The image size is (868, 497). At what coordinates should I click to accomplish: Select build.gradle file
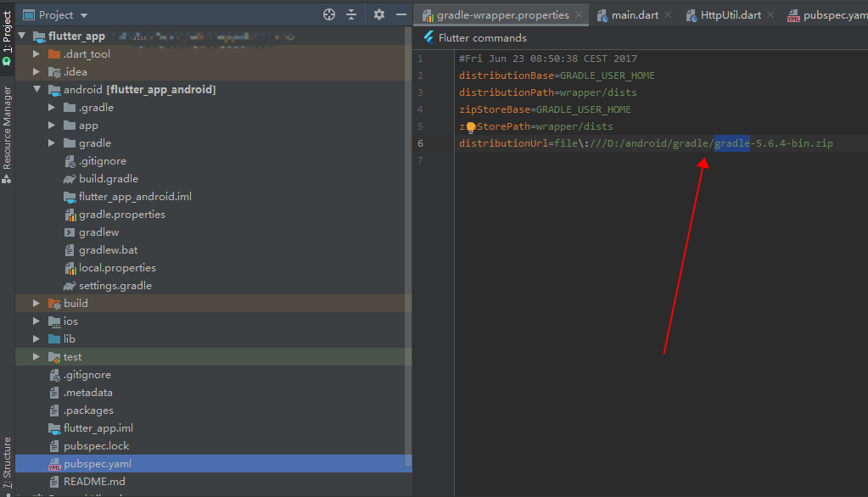pyautogui.click(x=109, y=179)
